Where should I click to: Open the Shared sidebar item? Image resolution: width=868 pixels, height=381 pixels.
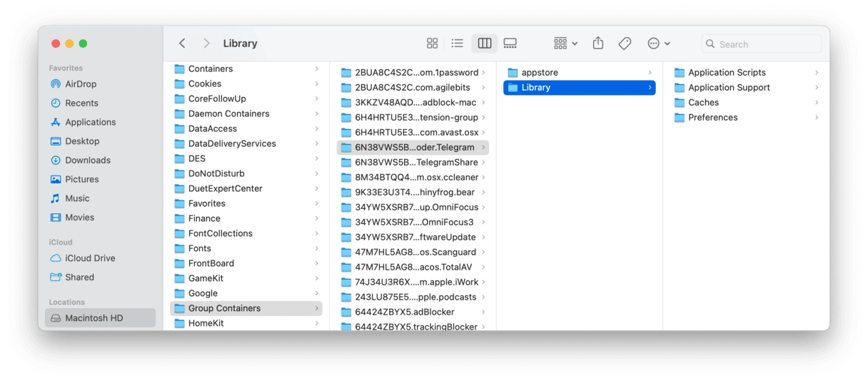click(x=101, y=278)
